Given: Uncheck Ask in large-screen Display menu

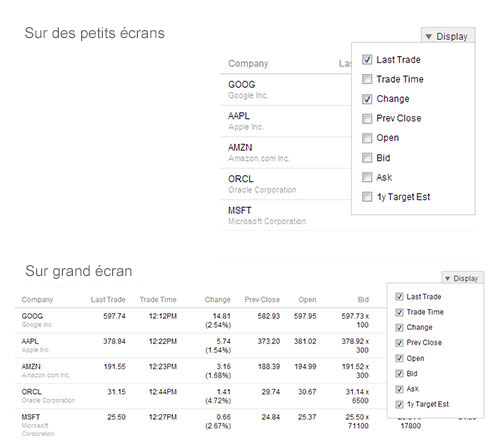Looking at the screenshot, I should click(x=399, y=389).
